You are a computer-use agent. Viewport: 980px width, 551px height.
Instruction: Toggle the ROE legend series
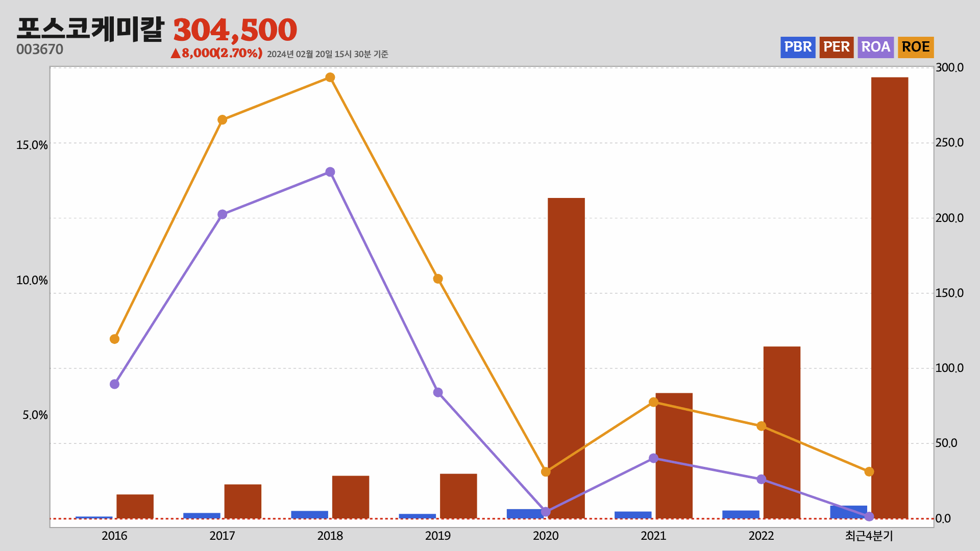[916, 47]
